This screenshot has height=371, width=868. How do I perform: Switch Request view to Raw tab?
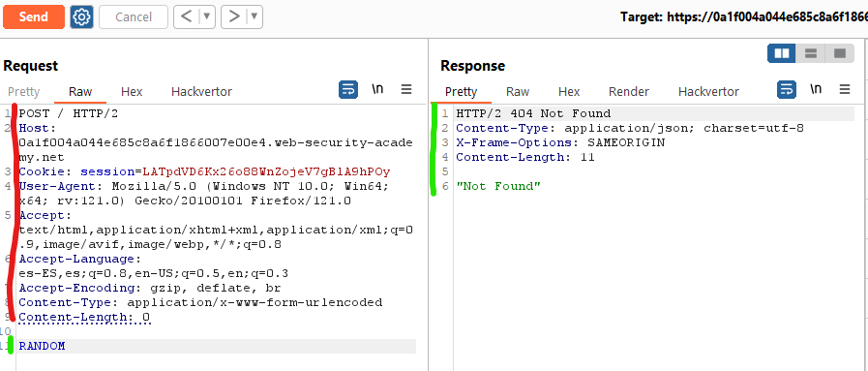80,92
